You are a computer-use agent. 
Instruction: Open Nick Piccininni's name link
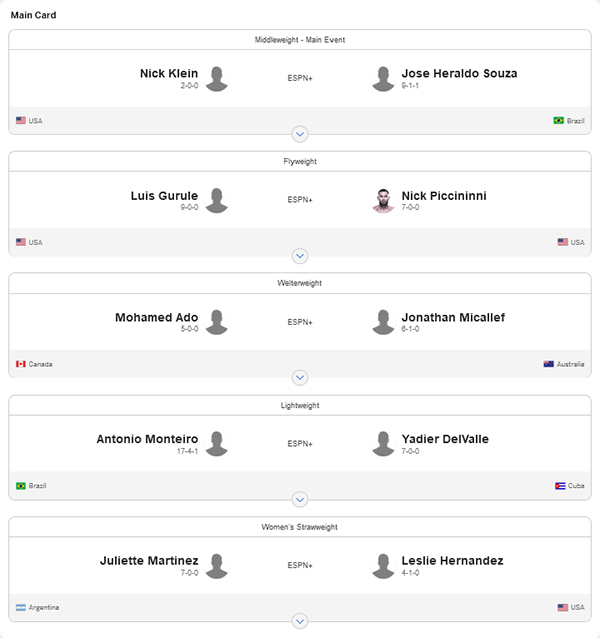(x=444, y=196)
